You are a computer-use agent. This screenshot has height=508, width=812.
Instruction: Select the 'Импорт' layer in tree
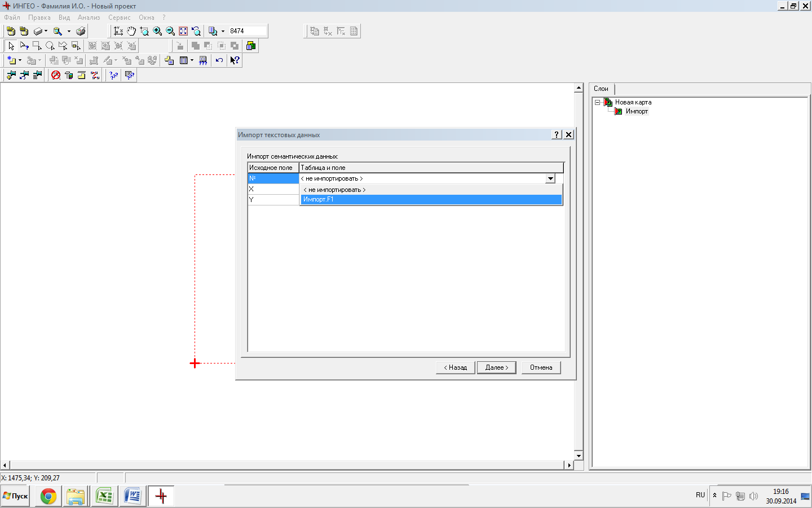637,111
